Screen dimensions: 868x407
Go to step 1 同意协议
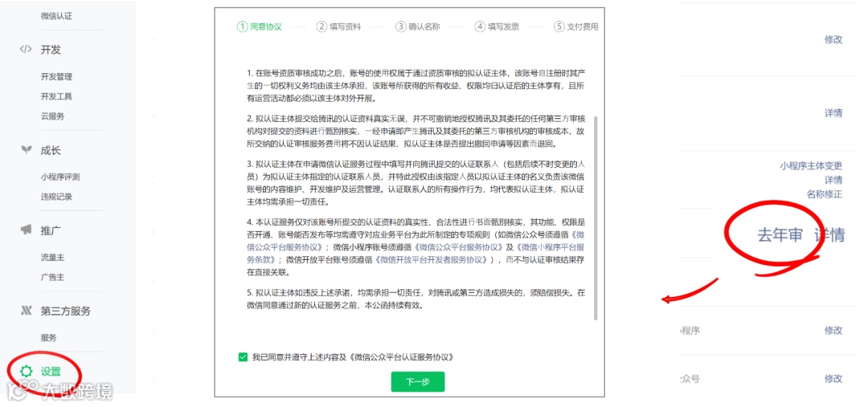pyautogui.click(x=259, y=26)
